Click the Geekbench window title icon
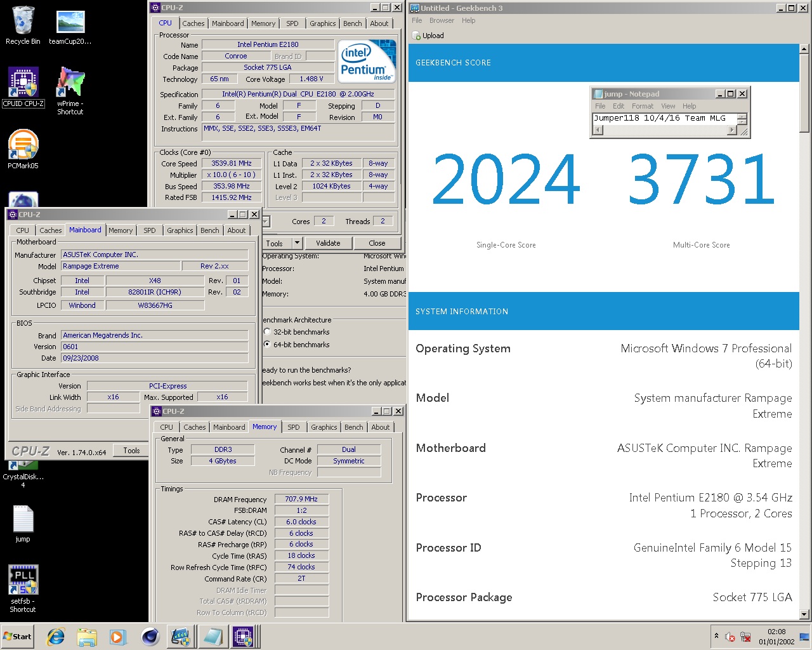The image size is (812, 650). pyautogui.click(x=415, y=8)
